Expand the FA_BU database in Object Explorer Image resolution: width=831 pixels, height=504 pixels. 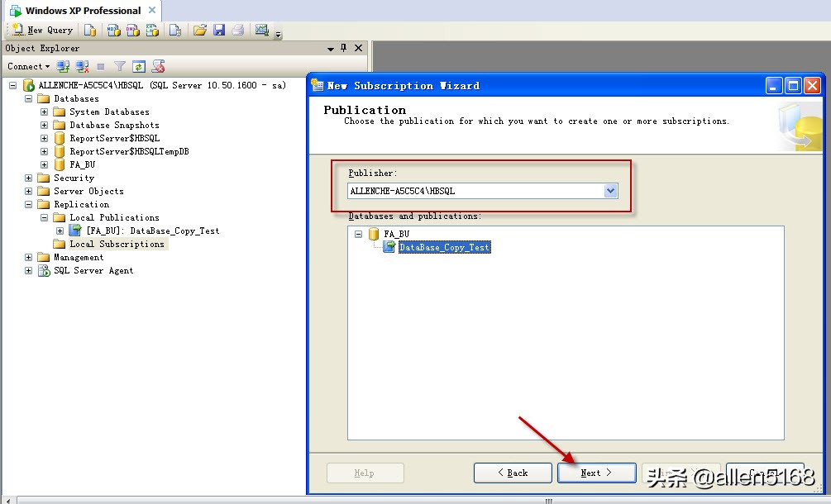tap(44, 164)
